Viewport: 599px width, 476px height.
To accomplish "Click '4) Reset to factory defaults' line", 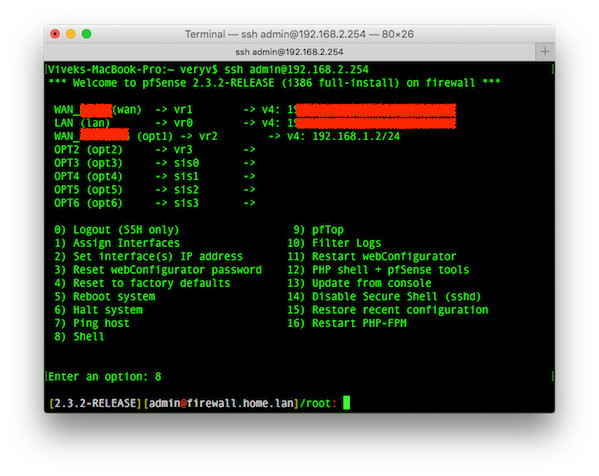I will click(142, 283).
